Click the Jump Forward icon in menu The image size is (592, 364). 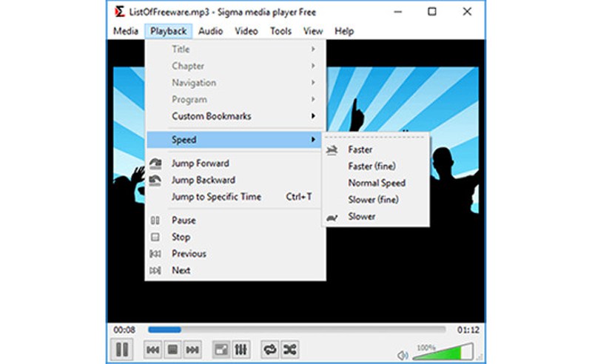click(x=155, y=164)
